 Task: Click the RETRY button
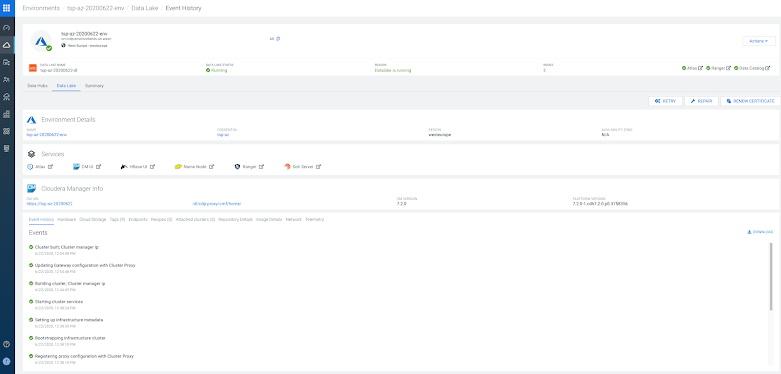pos(665,101)
